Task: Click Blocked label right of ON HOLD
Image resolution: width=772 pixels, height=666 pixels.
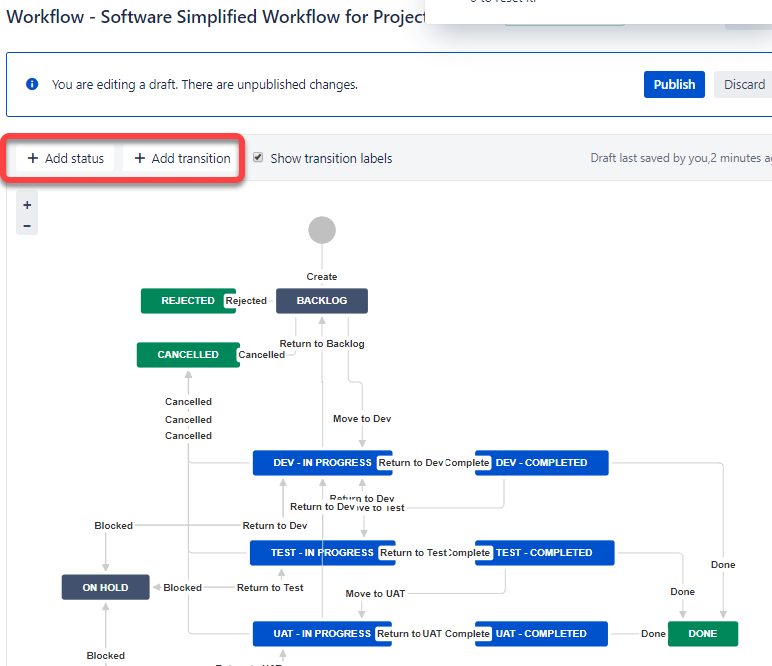Action: pos(183,587)
